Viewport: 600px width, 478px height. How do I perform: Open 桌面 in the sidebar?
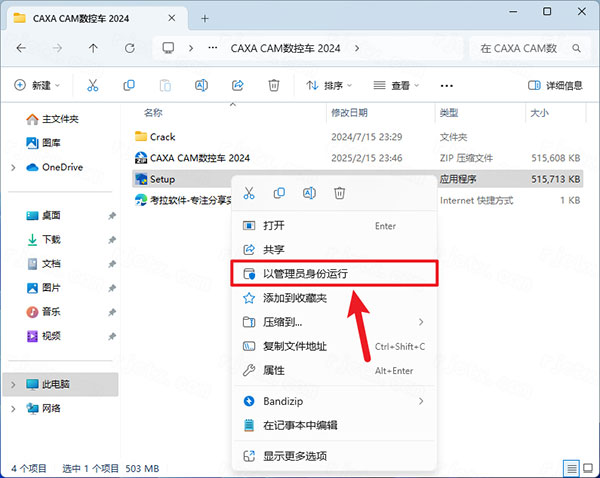click(43, 216)
